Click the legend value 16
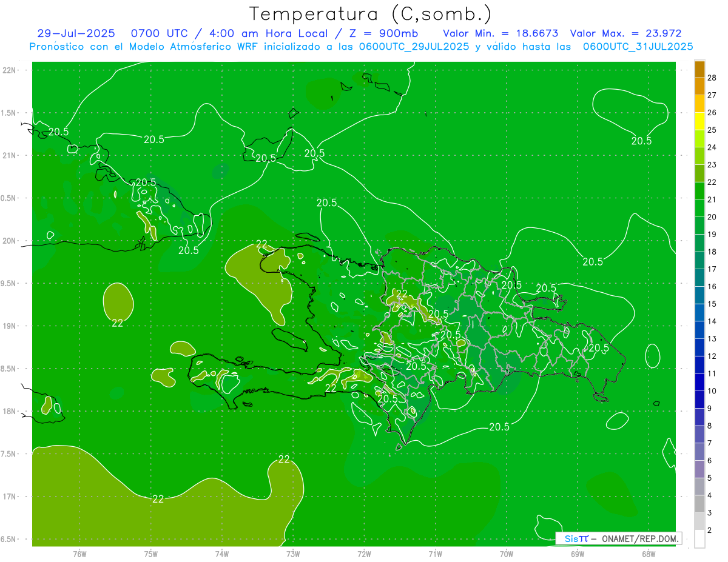Screen dimensions: 728x562 [x=712, y=287]
